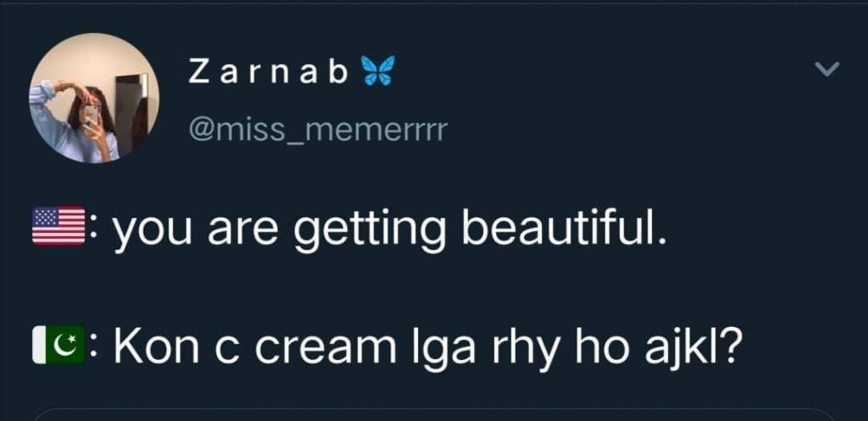This screenshot has height=421, width=868.
Task: Click the display name Zarnab
Action: [x=267, y=75]
